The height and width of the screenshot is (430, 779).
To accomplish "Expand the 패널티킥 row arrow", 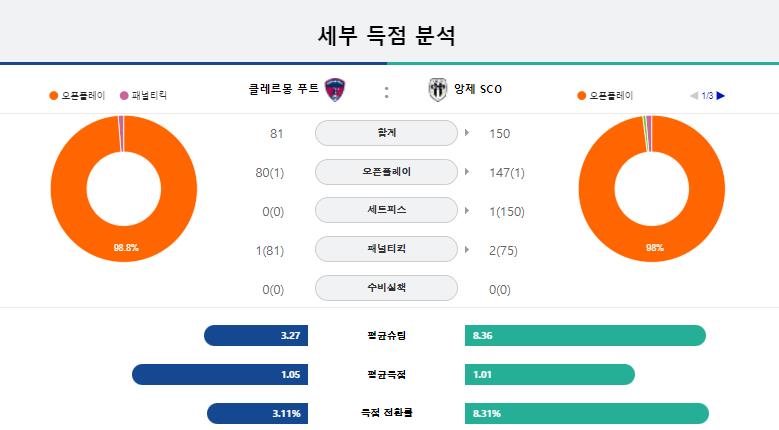I will click(467, 249).
